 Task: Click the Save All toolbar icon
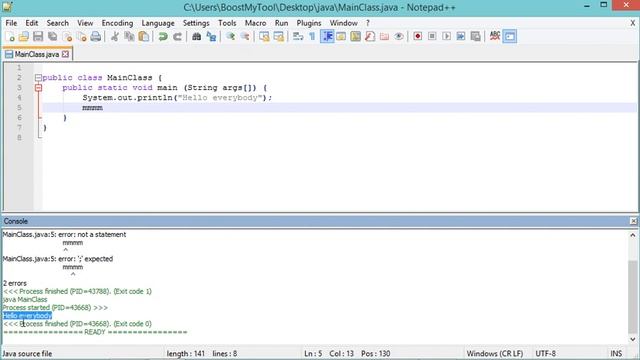pyautogui.click(x=53, y=37)
